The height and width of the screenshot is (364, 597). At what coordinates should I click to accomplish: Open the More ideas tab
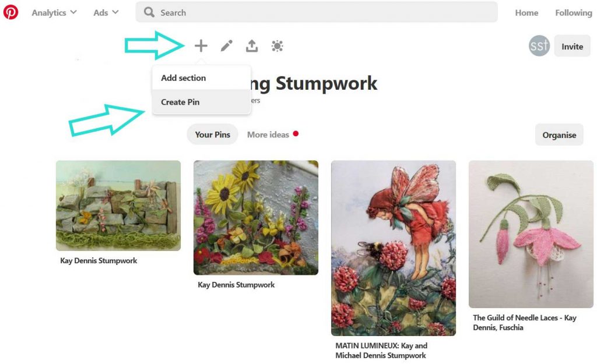point(272,135)
